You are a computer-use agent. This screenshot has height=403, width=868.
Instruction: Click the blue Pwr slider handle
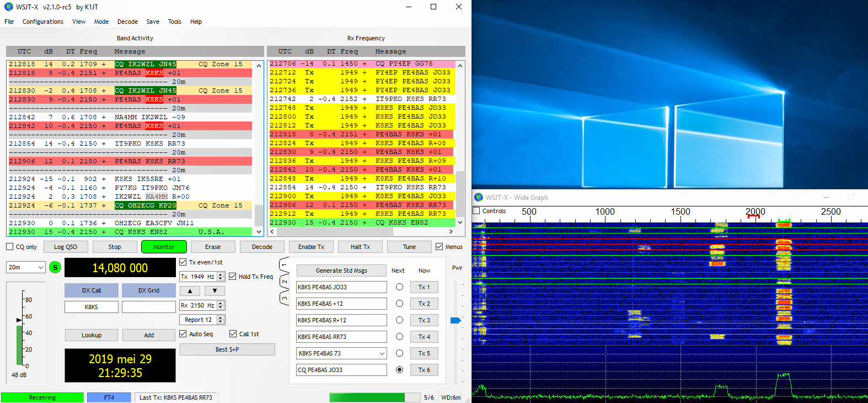click(456, 320)
